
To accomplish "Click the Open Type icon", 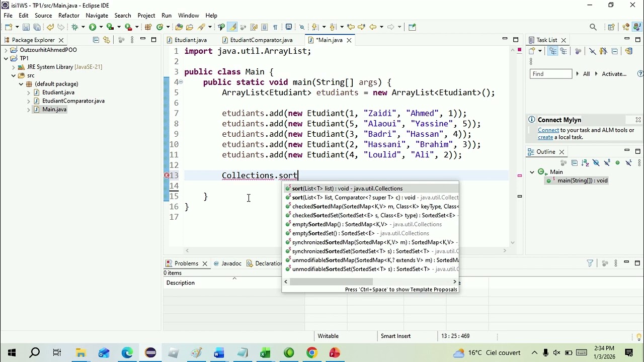I will [x=179, y=27].
